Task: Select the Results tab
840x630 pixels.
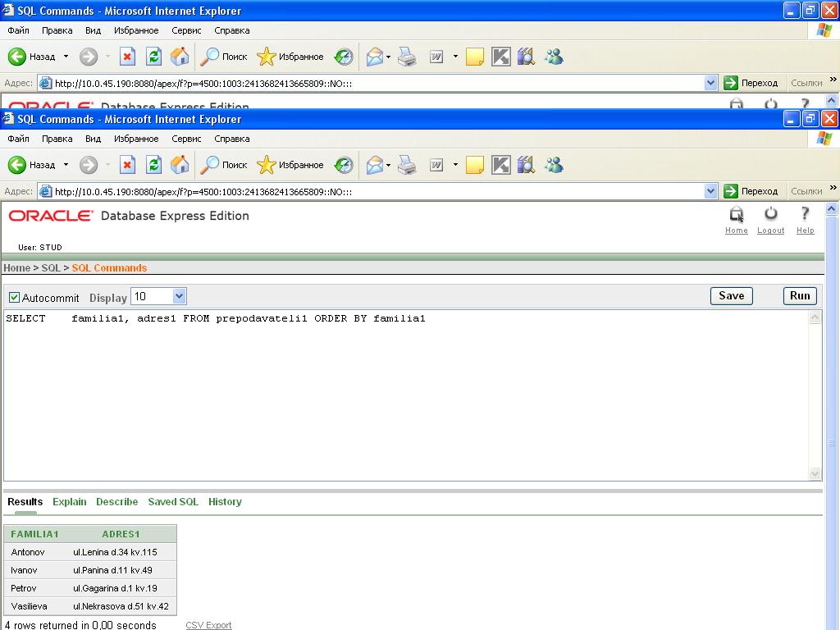Action: (25, 502)
